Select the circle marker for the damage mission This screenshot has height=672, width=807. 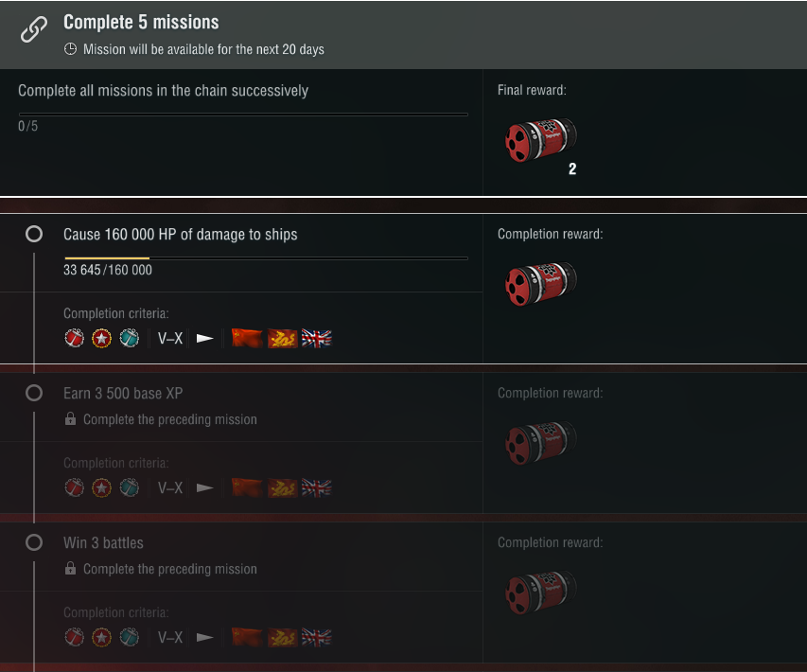tap(34, 234)
